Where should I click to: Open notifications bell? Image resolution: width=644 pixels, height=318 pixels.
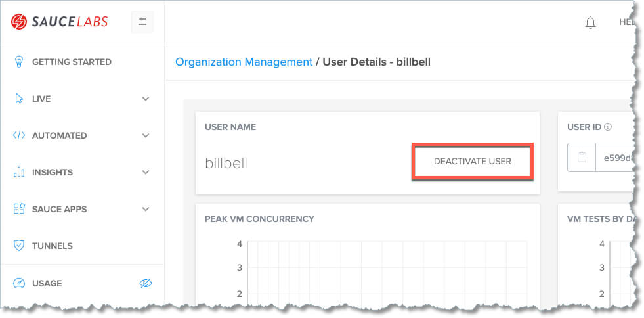click(591, 22)
